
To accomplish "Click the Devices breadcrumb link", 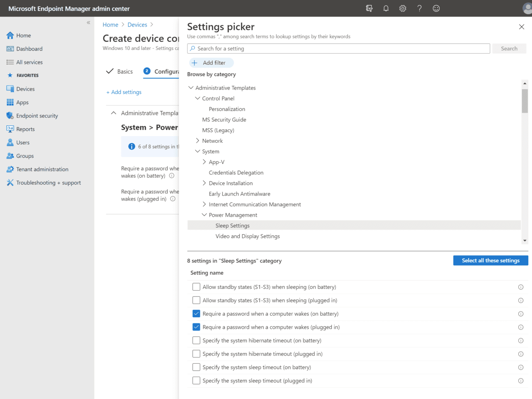I will click(x=137, y=25).
